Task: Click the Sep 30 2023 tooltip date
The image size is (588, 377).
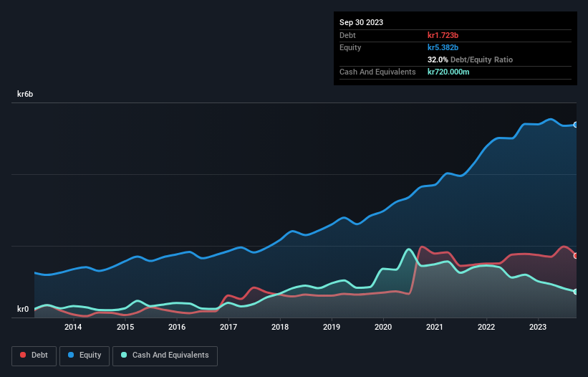Action: (361, 22)
